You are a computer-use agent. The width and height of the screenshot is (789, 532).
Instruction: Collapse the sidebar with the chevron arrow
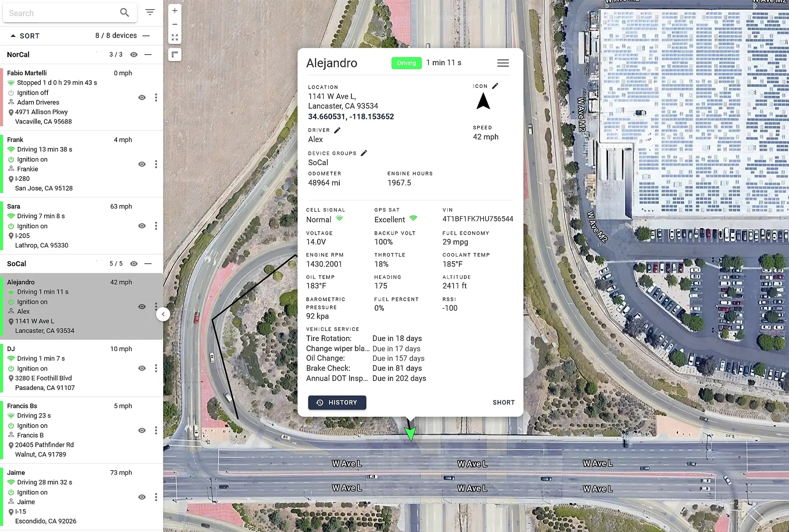(x=163, y=314)
